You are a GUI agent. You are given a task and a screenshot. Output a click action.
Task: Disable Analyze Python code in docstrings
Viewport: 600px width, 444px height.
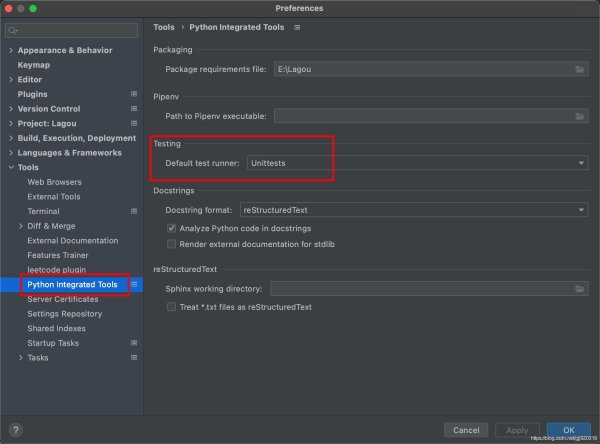coord(171,229)
